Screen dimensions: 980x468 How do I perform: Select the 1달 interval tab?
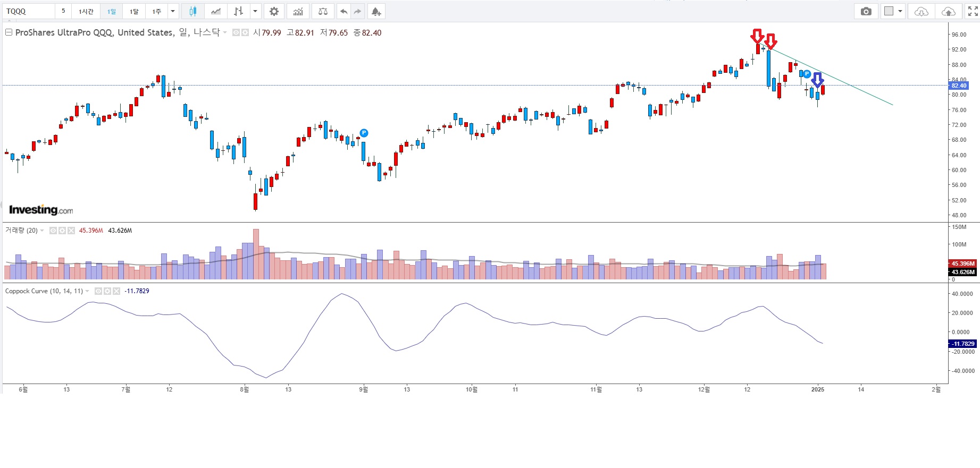(x=134, y=11)
